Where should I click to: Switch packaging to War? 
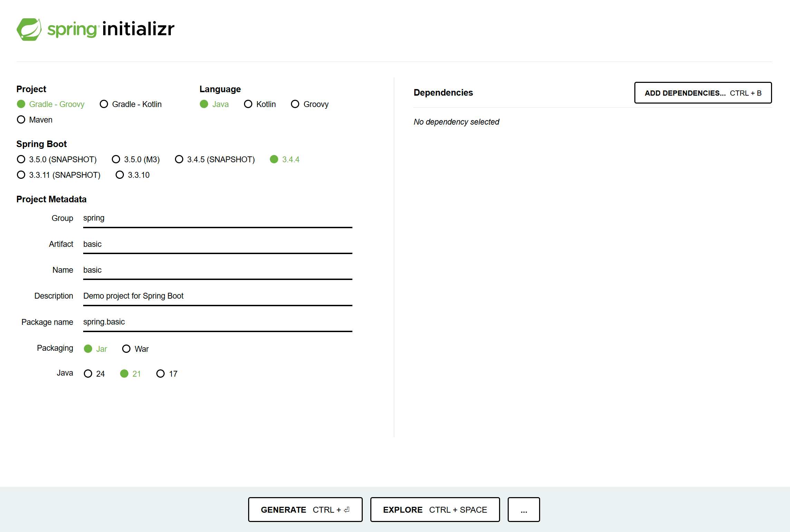(x=126, y=349)
